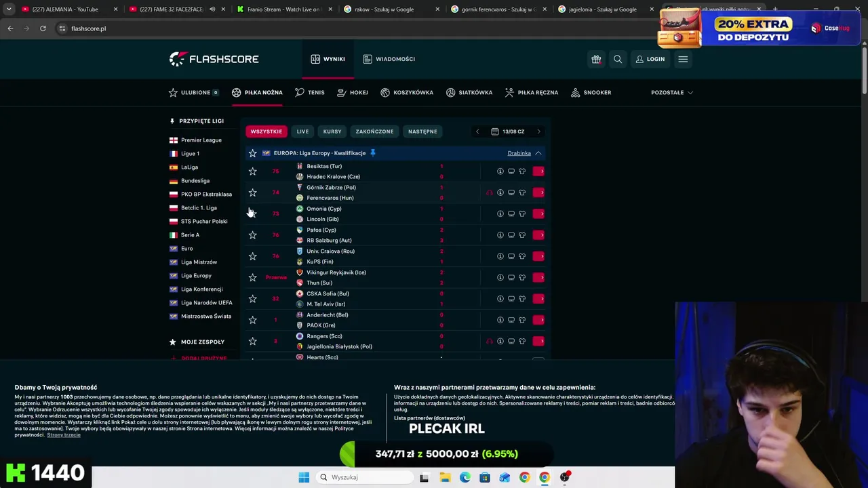This screenshot has height=488, width=868.
Task: Open the Wiadomości header tab
Action: pyautogui.click(x=389, y=59)
